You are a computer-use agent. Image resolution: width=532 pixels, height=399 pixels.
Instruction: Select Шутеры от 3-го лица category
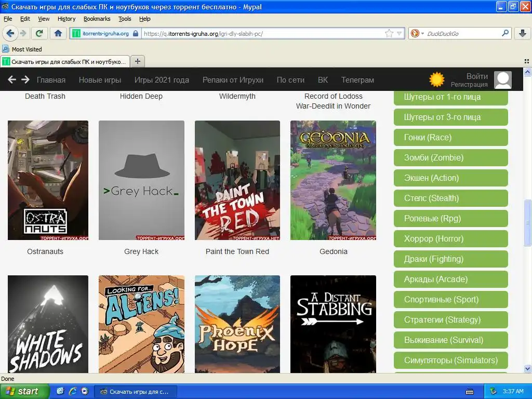(x=450, y=117)
